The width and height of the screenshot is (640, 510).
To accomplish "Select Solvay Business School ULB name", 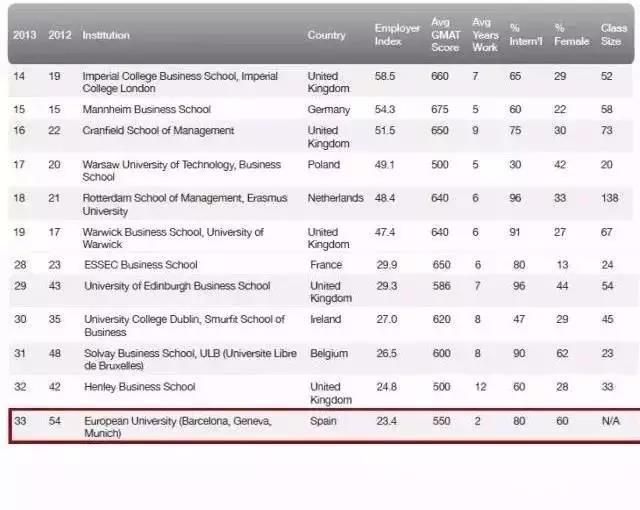I will pyautogui.click(x=190, y=359).
